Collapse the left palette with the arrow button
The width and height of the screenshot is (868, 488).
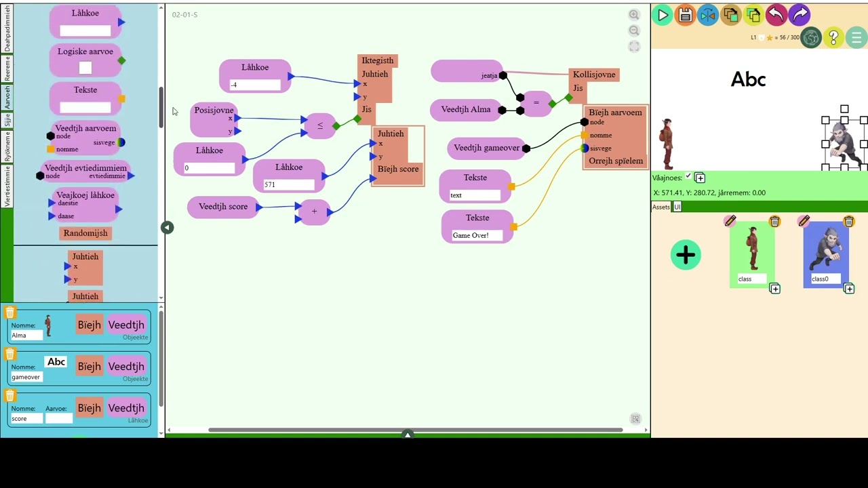coord(167,228)
